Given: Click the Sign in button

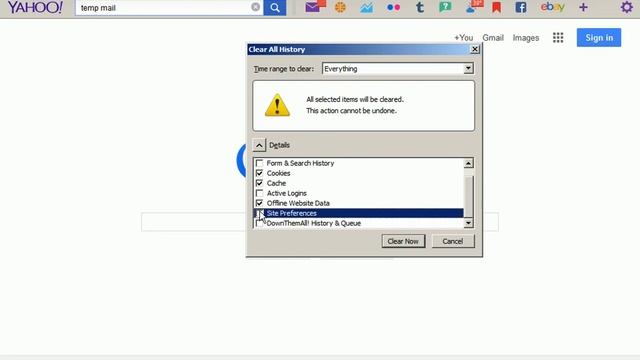Looking at the screenshot, I should point(599,38).
